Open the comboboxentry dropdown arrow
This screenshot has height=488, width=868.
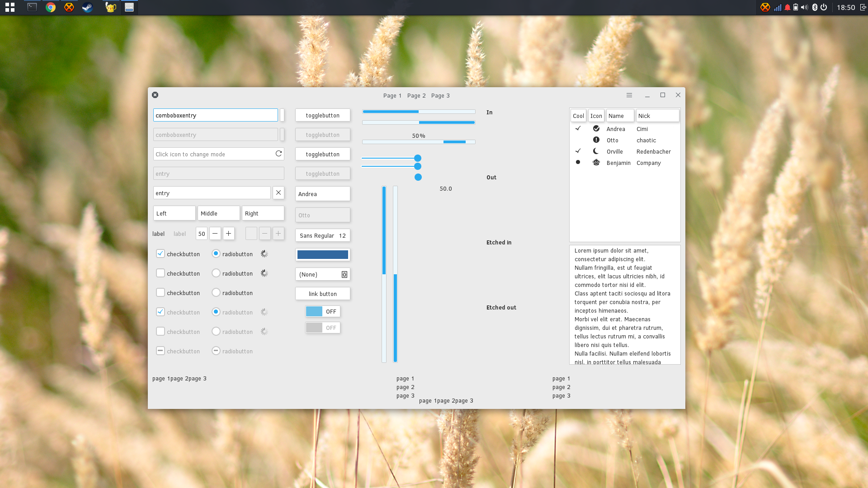282,115
